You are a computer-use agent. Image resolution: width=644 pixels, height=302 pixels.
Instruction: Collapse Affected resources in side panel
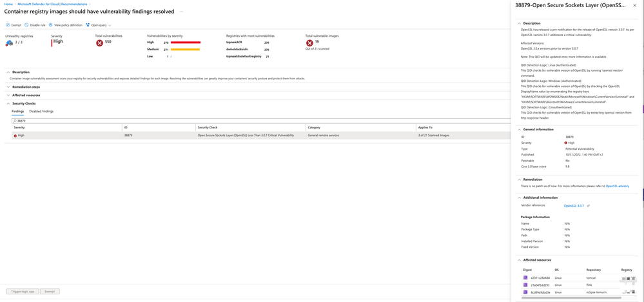pos(519,260)
